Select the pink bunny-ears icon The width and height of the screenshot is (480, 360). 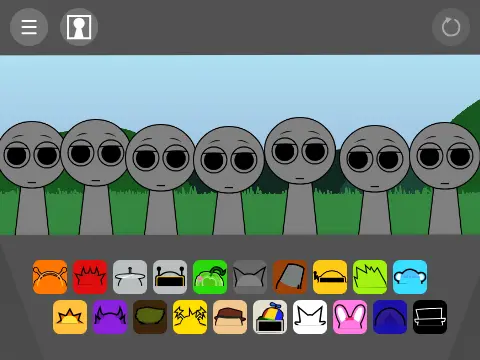tap(350, 317)
